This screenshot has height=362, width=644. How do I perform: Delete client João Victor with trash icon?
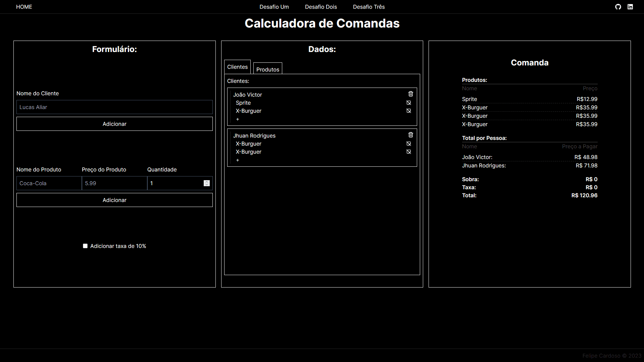(410, 94)
